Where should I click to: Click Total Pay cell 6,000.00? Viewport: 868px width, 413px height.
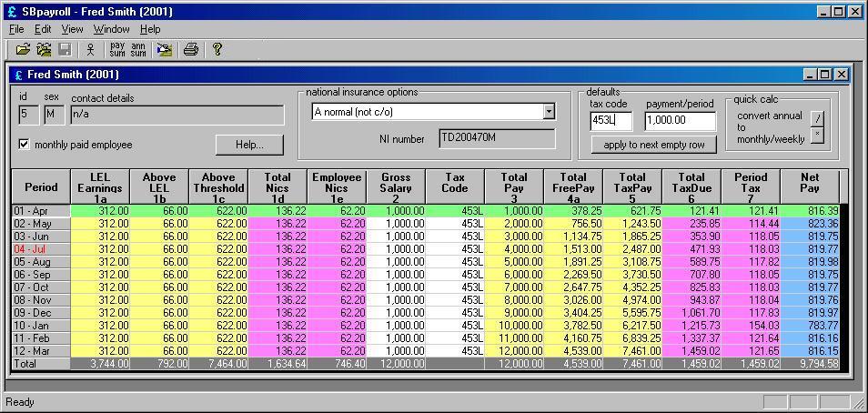point(514,275)
